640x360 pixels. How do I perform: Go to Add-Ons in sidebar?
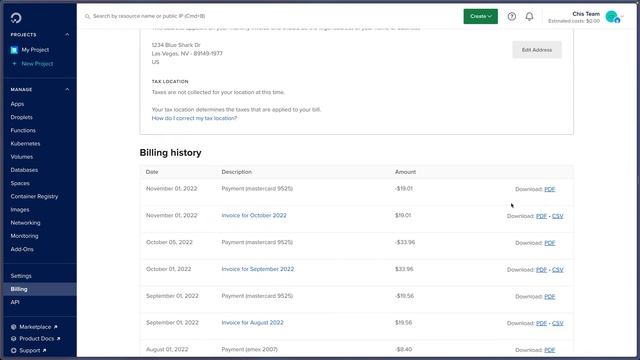point(22,249)
